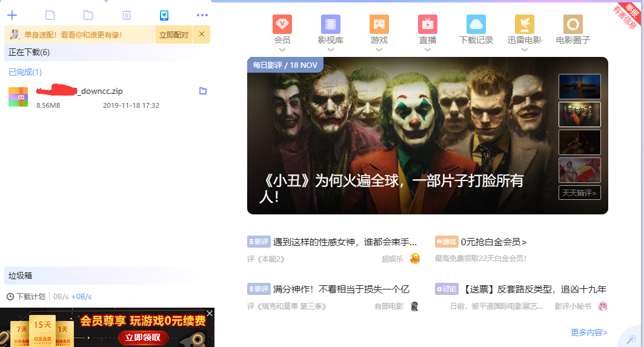Screen dimensions: 644x347
Task: Expand the chevron under 迅雷电影
Action: [524, 50]
